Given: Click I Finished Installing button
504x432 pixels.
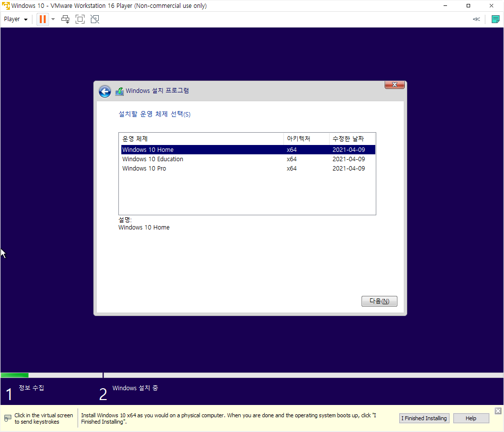Looking at the screenshot, I should [424, 418].
